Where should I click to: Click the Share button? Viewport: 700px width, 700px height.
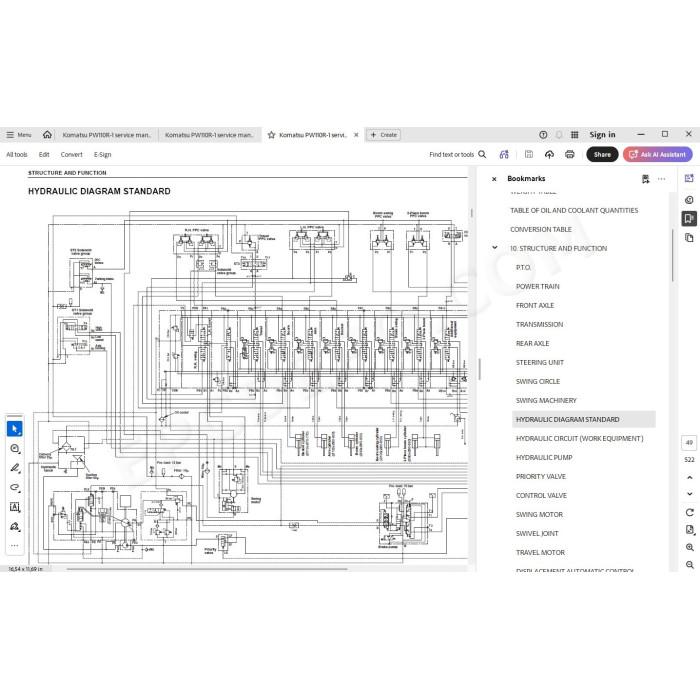(602, 154)
